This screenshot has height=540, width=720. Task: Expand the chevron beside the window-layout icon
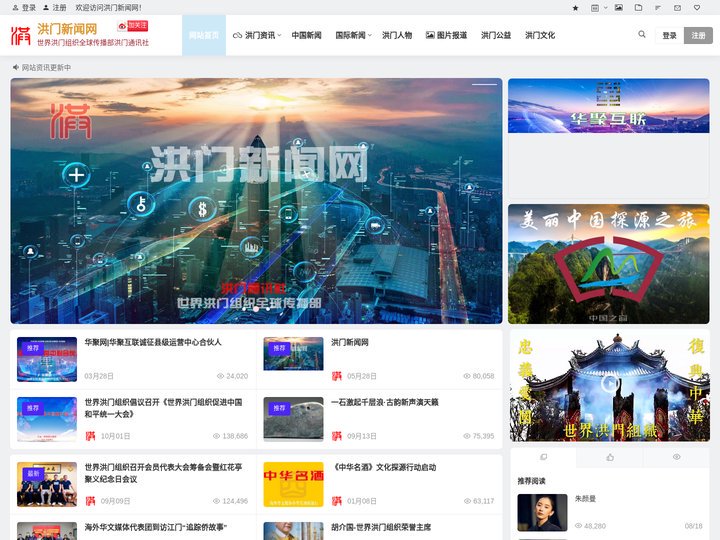[605, 8]
